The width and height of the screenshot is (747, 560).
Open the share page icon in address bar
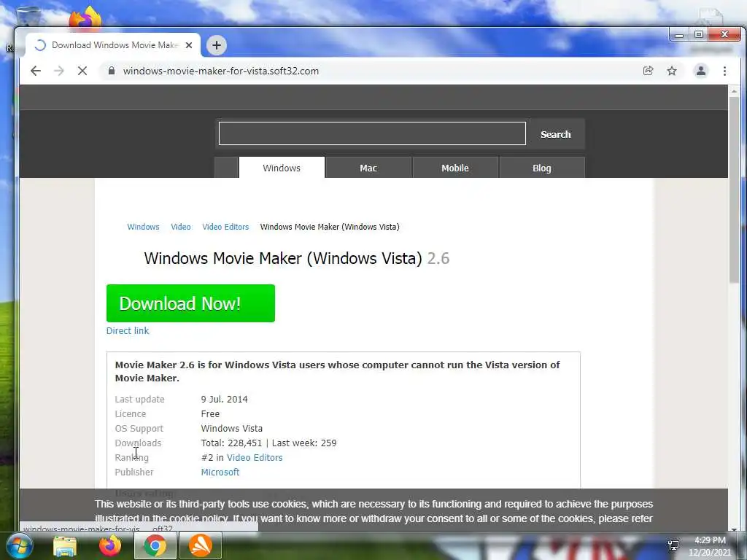[648, 71]
